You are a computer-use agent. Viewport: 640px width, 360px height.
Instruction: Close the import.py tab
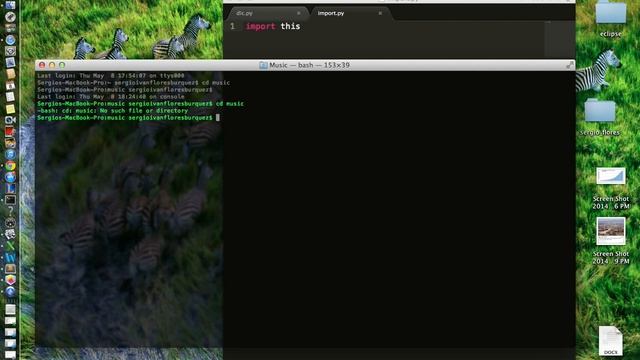click(380, 13)
